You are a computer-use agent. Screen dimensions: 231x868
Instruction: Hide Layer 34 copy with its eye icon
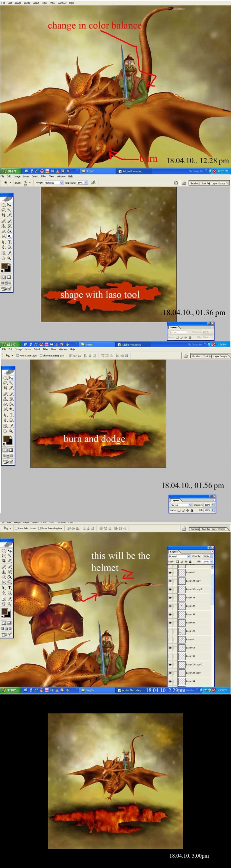coord(170,581)
